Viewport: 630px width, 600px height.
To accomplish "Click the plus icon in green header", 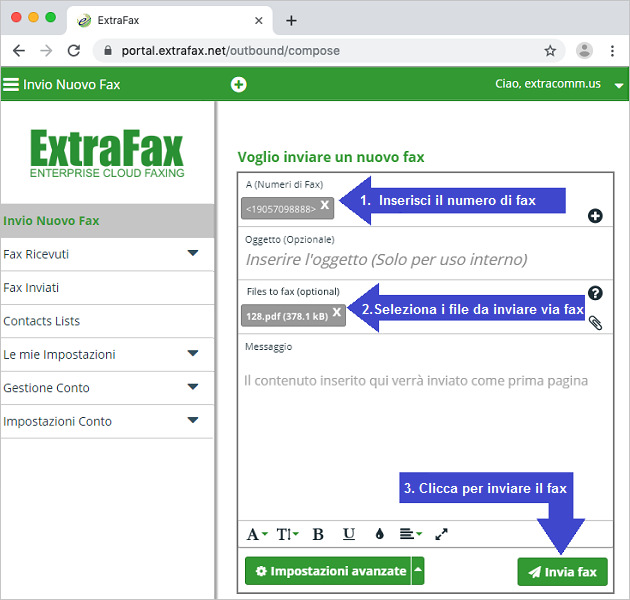I will coord(238,84).
